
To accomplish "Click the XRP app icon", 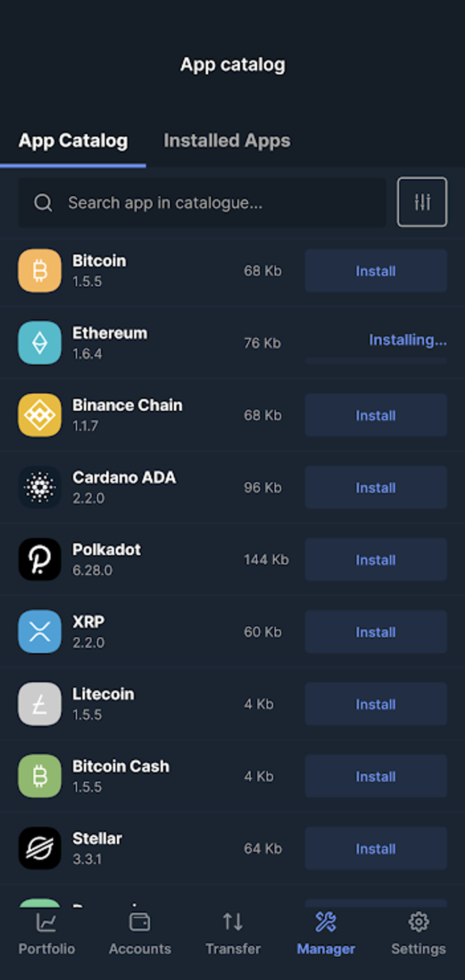I will click(40, 632).
